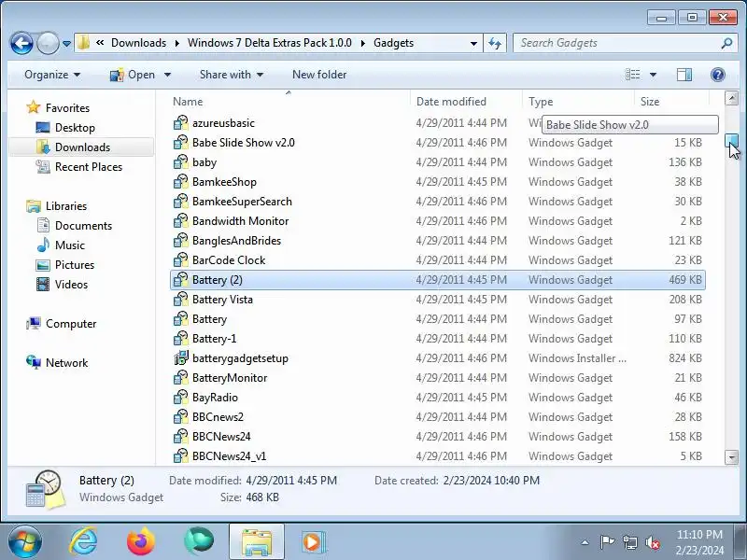This screenshot has width=747, height=560.
Task: Select BBCnews2 file name
Action: [218, 417]
